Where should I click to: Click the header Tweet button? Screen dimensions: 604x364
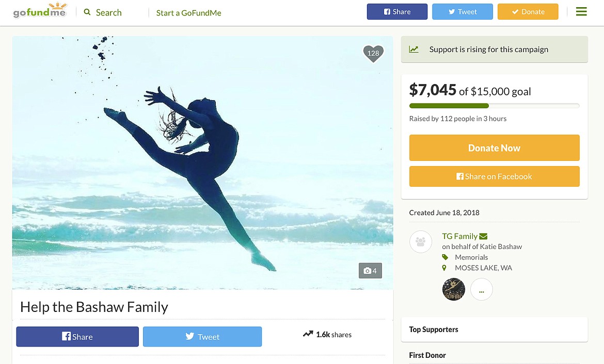coord(462,12)
